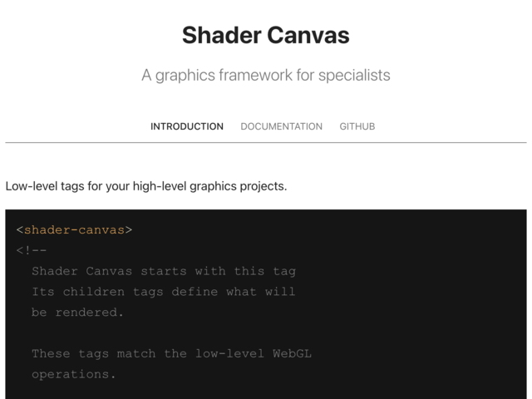The width and height of the screenshot is (532, 399).
Task: Click the 'be rendered.' comment line
Action: [77, 313]
